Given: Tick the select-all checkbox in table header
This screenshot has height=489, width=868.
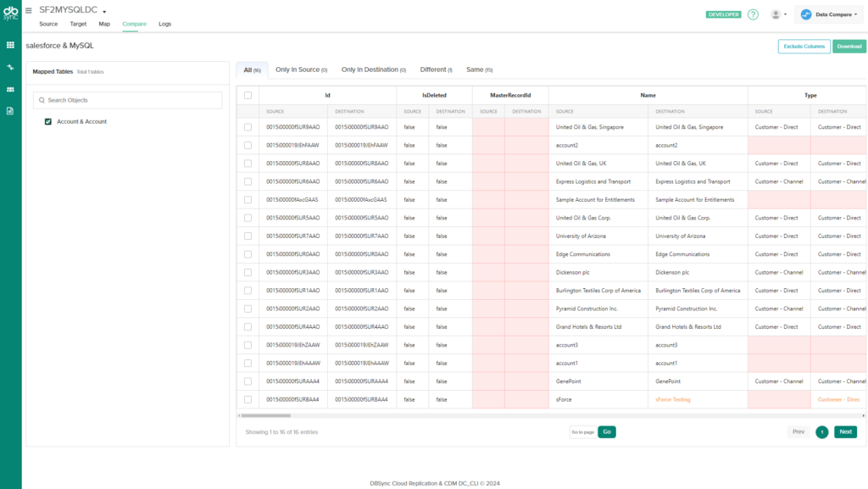Looking at the screenshot, I should (248, 95).
